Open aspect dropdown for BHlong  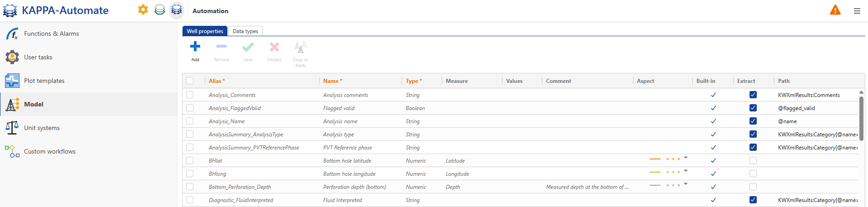pyautogui.click(x=686, y=171)
